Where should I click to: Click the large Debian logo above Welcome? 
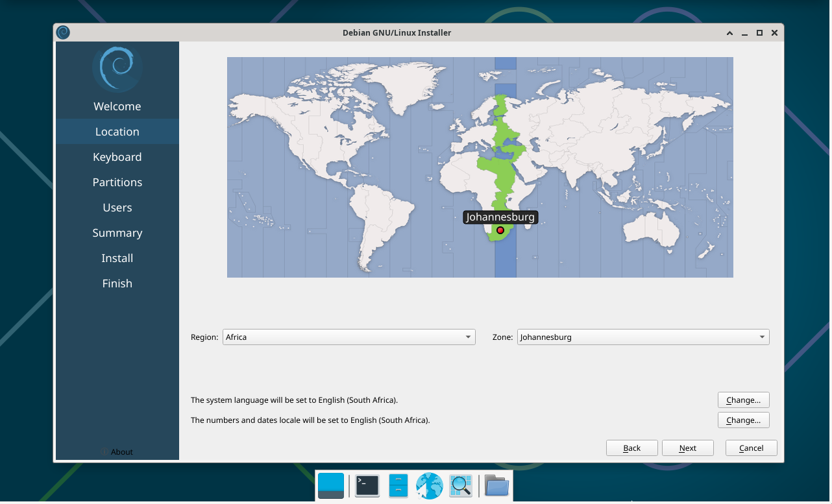(117, 67)
